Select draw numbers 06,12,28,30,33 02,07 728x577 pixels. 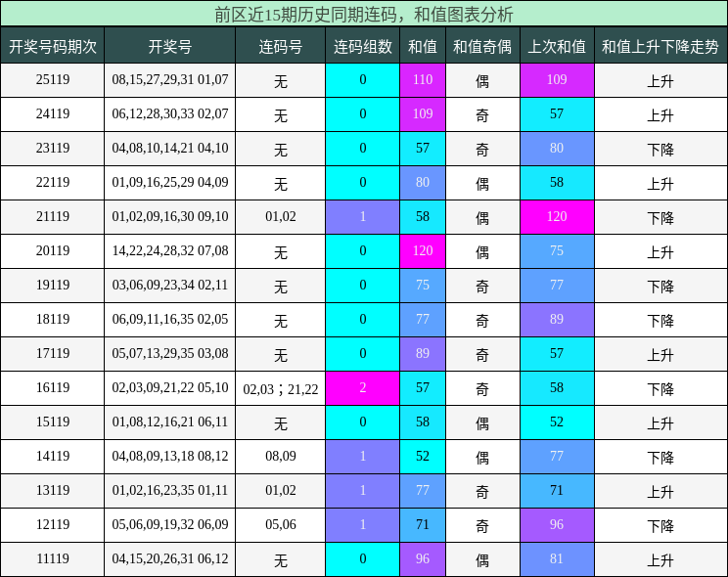click(x=170, y=114)
